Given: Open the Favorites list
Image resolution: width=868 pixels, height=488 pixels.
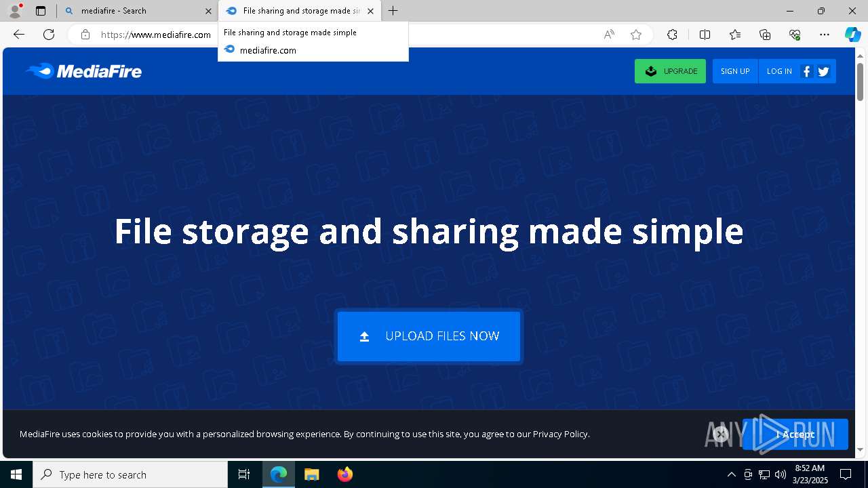Looking at the screenshot, I should pos(735,35).
